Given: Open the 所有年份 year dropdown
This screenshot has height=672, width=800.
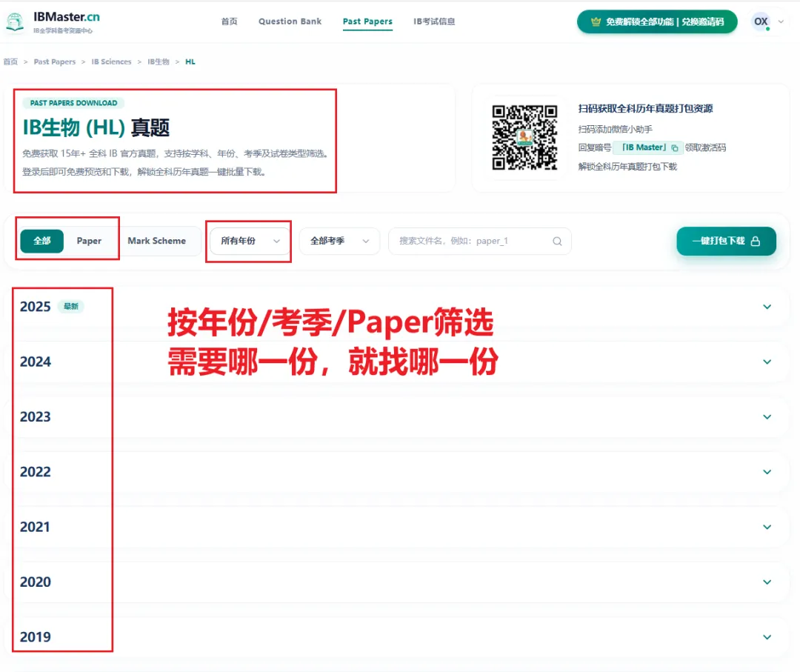Looking at the screenshot, I should (250, 241).
